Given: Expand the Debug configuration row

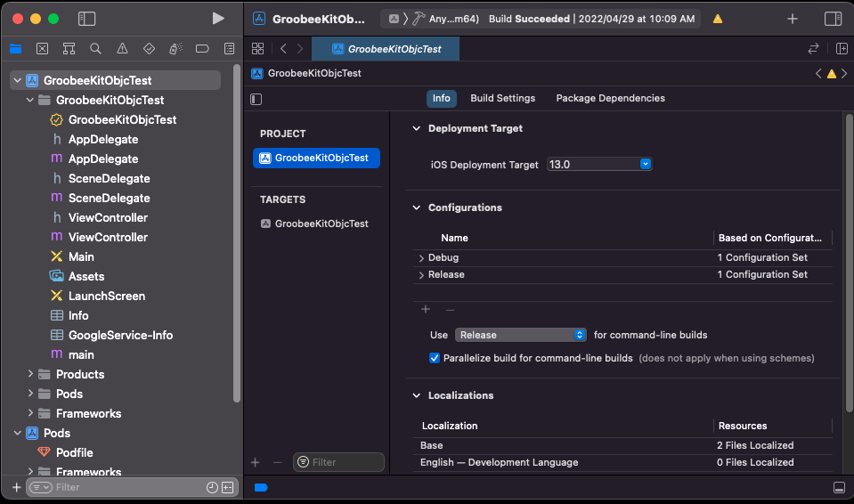Looking at the screenshot, I should tap(421, 257).
